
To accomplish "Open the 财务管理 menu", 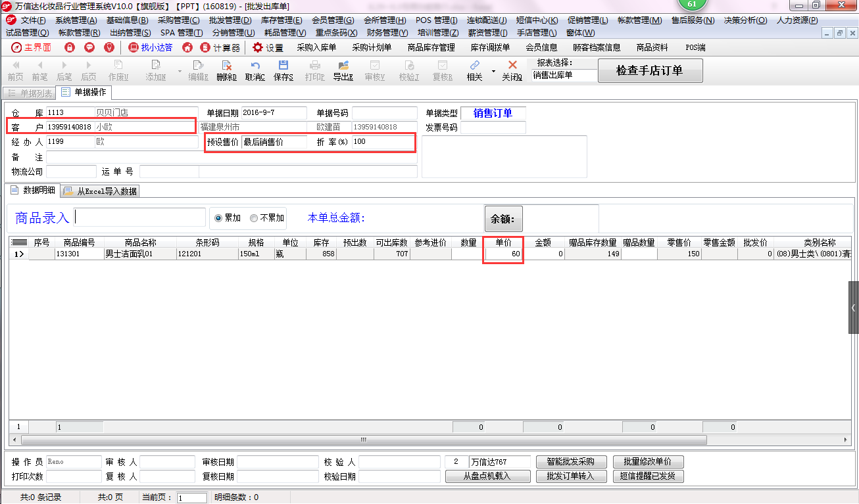I will coord(387,32).
